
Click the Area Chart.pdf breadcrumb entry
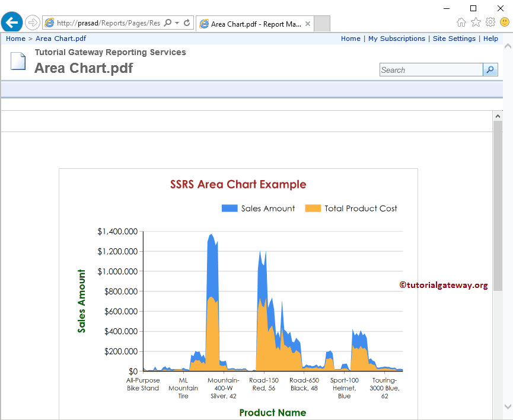(60, 39)
